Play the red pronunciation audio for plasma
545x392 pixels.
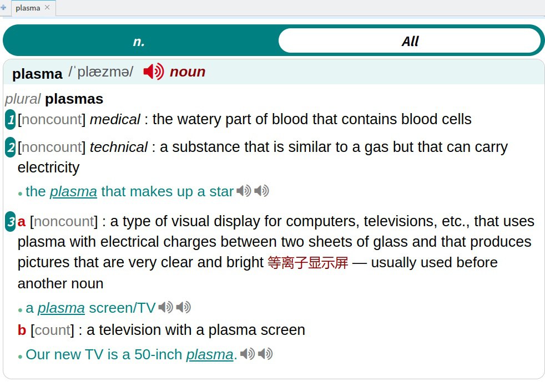point(153,72)
